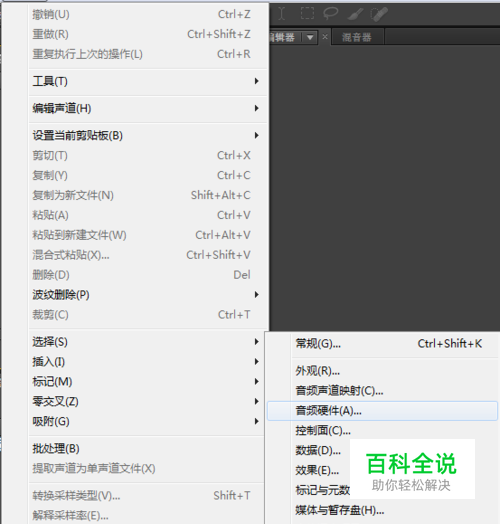The image size is (500, 524).
Task: Open 常规(G)... preferences
Action: click(383, 344)
